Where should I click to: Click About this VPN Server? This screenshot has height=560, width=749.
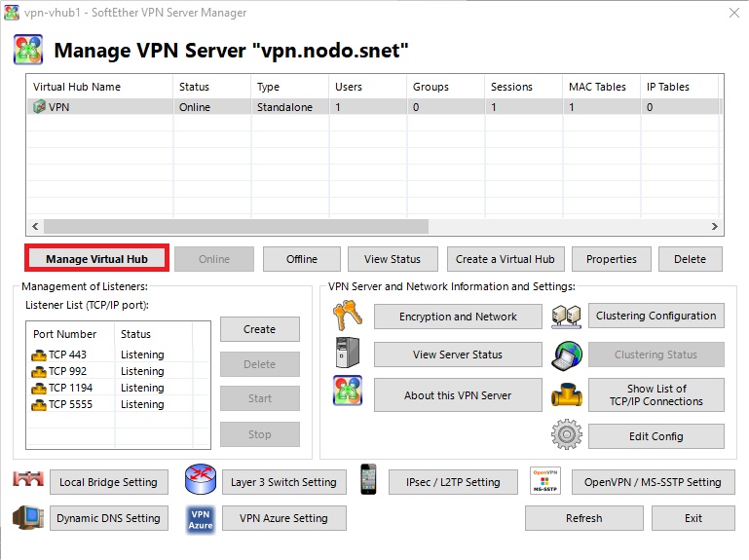[x=458, y=395]
